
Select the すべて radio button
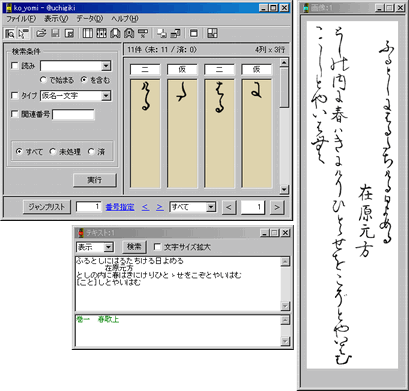(x=19, y=152)
